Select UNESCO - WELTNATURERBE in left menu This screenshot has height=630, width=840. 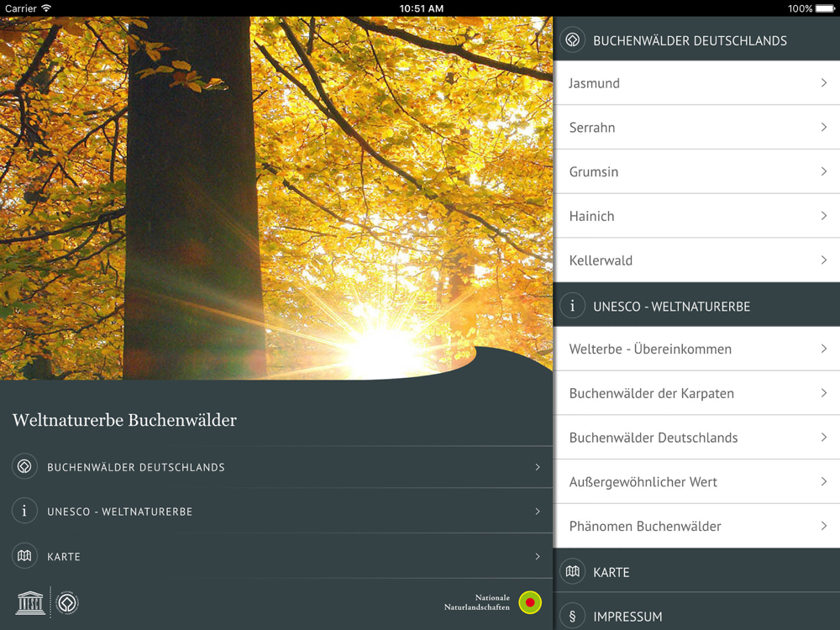pos(276,511)
